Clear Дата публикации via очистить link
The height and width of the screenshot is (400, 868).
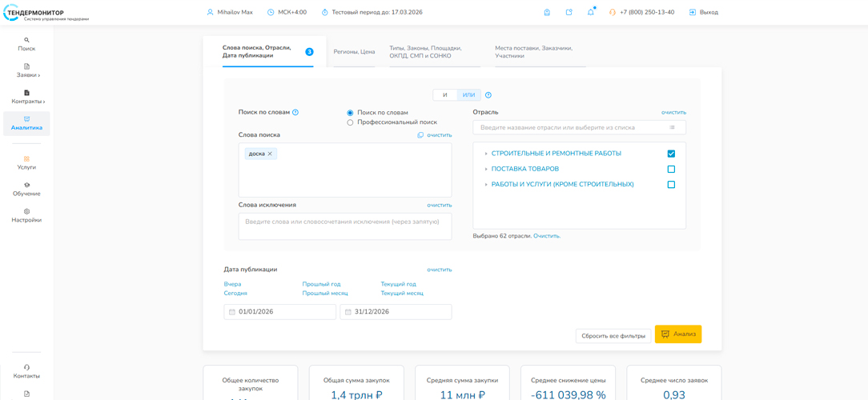(440, 270)
